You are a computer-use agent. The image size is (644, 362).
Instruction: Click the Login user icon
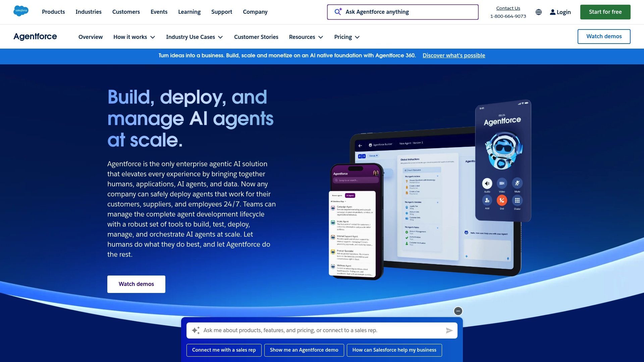point(552,12)
